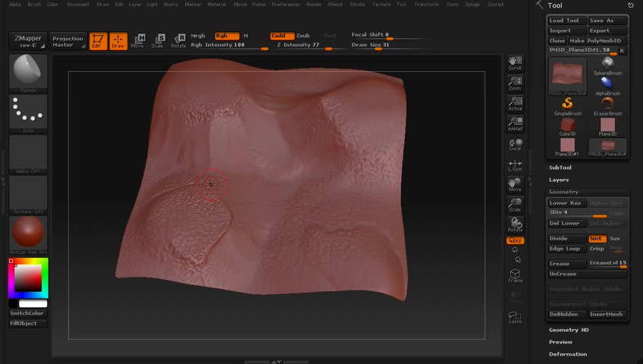Toggle Rgb paint mode
Viewport: 643px width, 364px height.
[227, 36]
